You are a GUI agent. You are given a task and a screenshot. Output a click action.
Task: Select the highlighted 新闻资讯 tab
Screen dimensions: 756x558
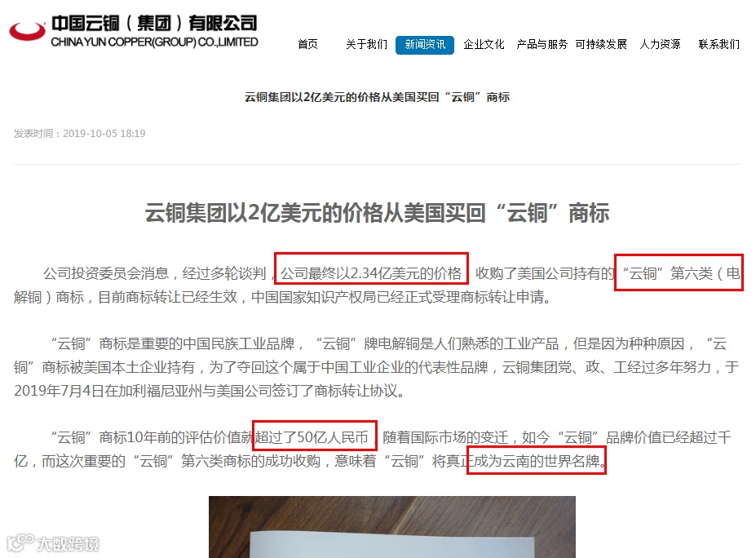pyautogui.click(x=425, y=45)
